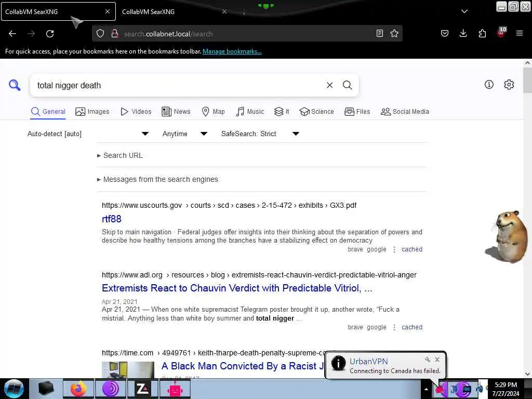Switch to News category

click(176, 111)
